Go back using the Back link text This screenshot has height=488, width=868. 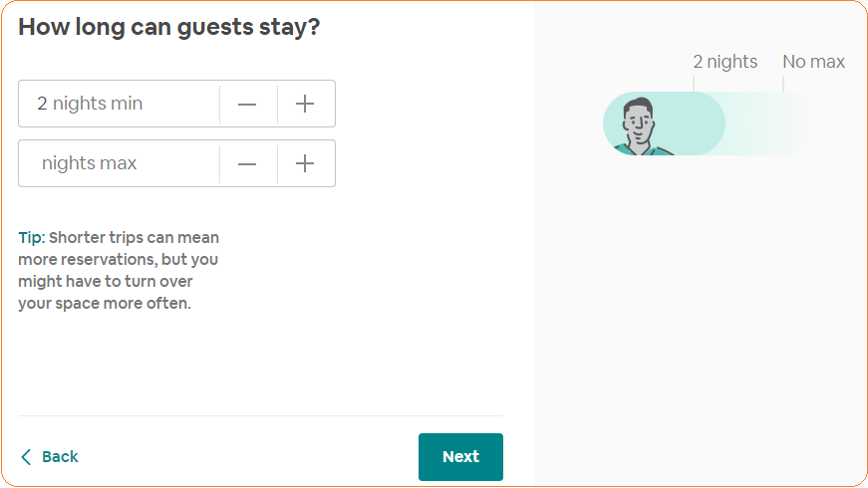[60, 457]
